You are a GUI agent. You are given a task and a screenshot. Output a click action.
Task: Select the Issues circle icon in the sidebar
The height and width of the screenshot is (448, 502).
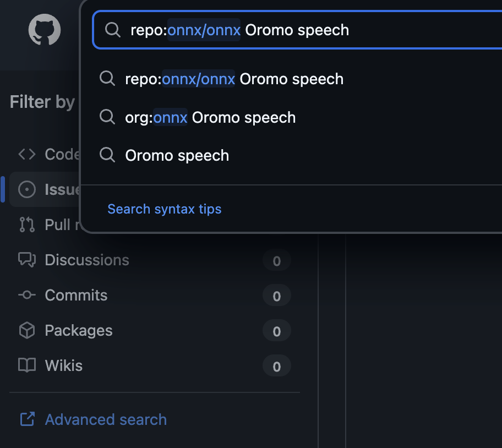(x=27, y=189)
